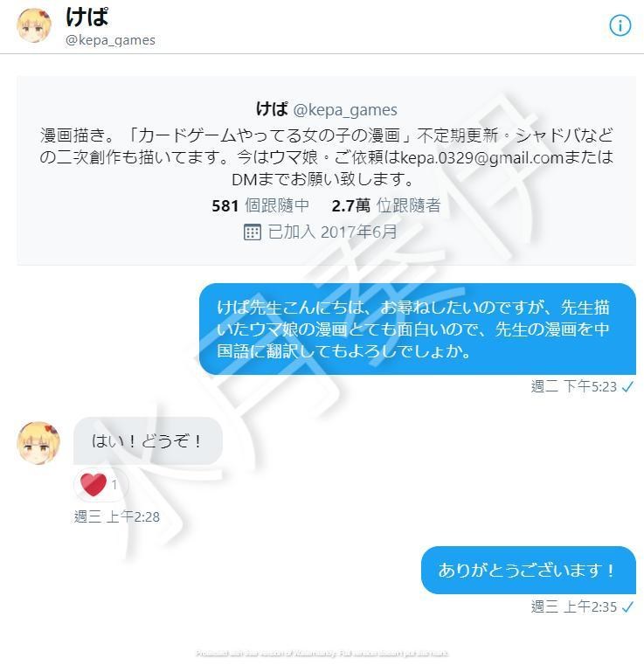Click the calendar icon beside join date
This screenshot has height=665, width=644.
tap(253, 232)
